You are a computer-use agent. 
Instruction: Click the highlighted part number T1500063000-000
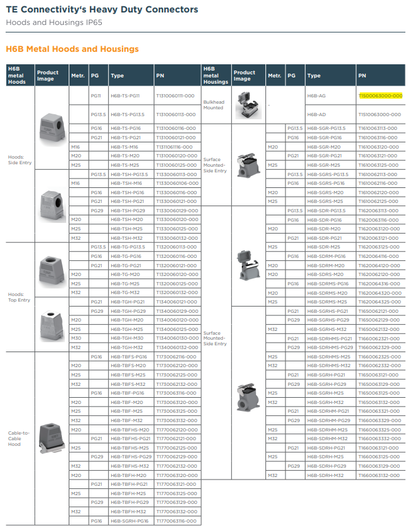[x=380, y=96]
